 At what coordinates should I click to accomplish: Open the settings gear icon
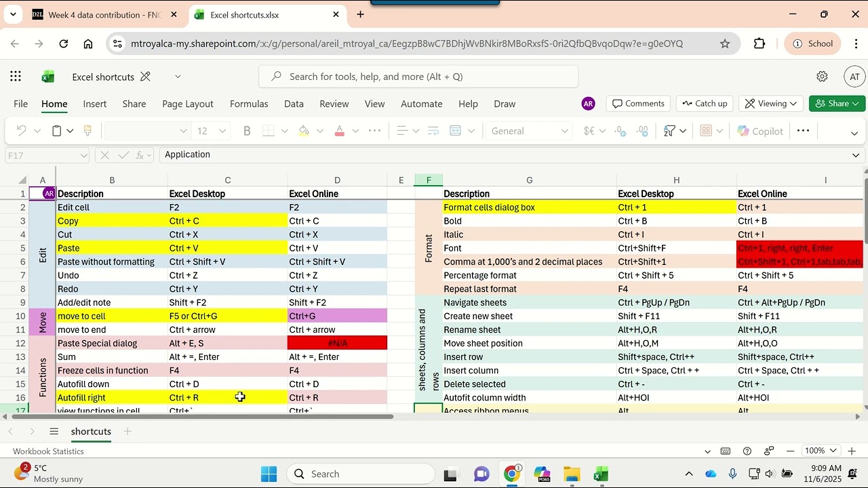(822, 77)
